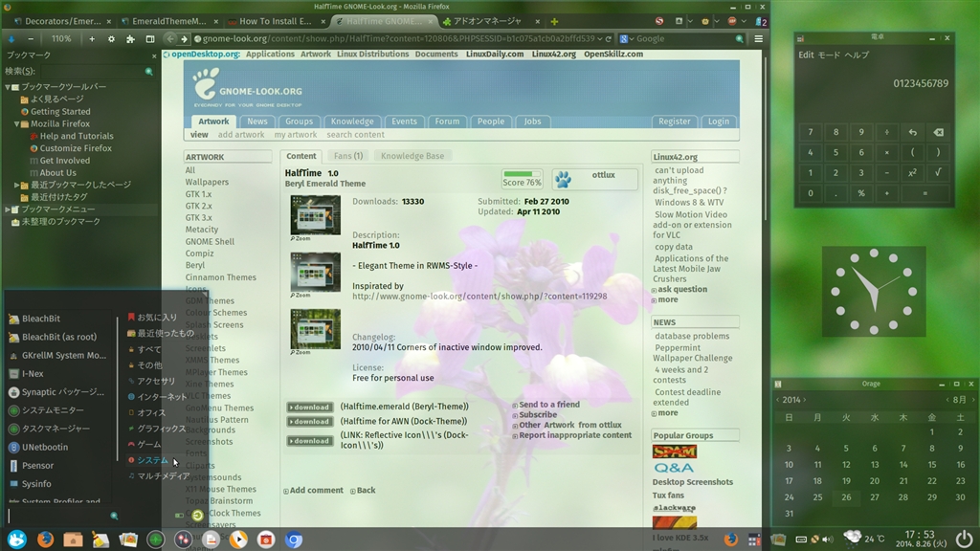The image size is (980, 551).
Task: Open the Getting Started bookmark
Action: coord(60,112)
